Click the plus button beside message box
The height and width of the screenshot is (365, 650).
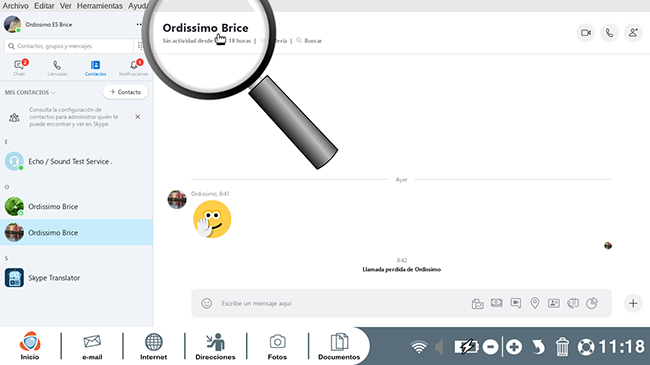tap(633, 303)
